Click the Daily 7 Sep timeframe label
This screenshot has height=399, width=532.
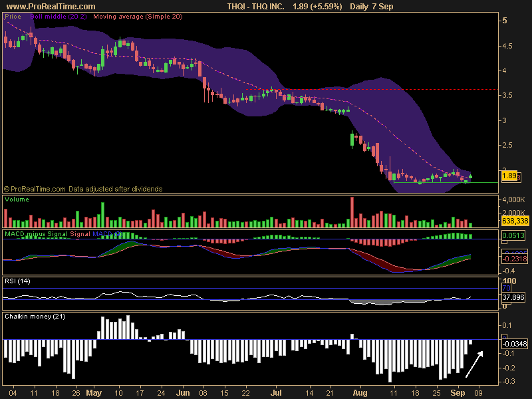pos(371,7)
